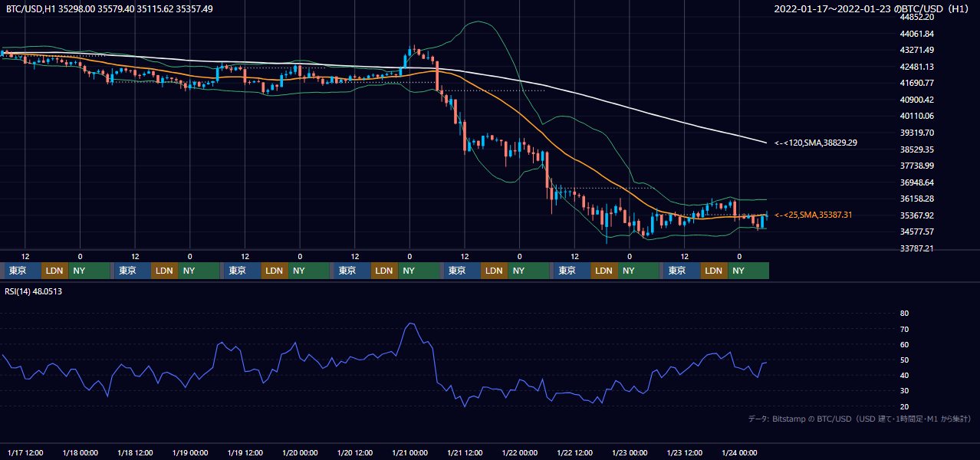The width and height of the screenshot is (980, 460).
Task: Click the RSI 30 level label
Action: (904, 391)
